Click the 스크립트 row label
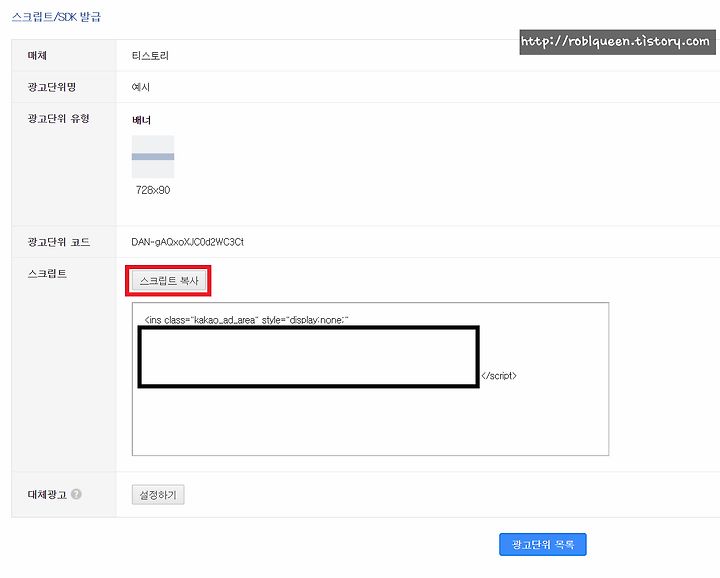This screenshot has width=720, height=578. tap(47, 274)
